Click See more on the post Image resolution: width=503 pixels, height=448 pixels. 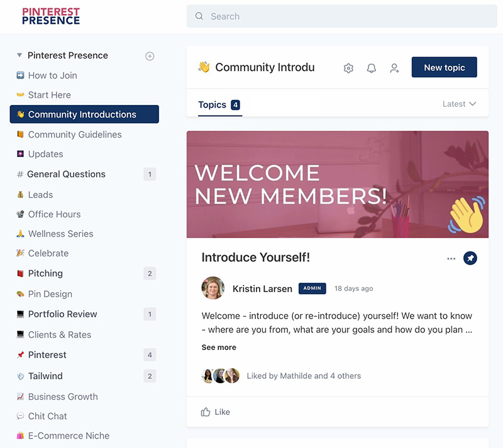(x=219, y=347)
